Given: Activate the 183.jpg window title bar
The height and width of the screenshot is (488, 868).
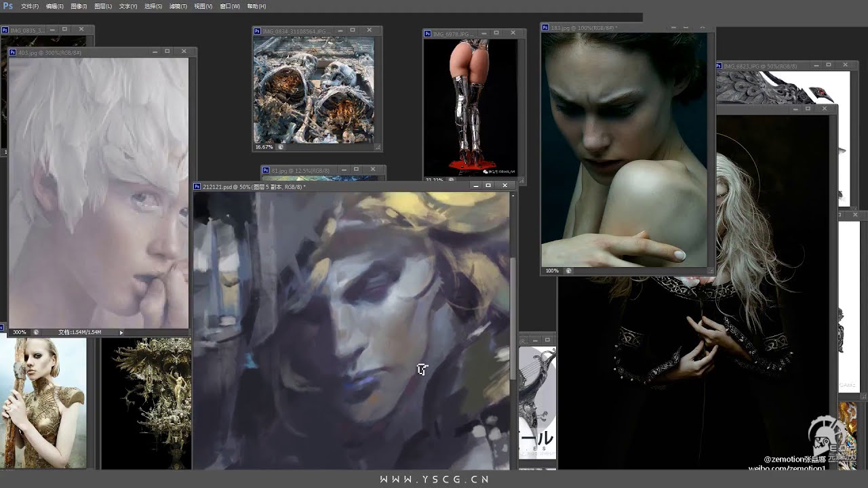Looking at the screenshot, I should pyautogui.click(x=627, y=28).
